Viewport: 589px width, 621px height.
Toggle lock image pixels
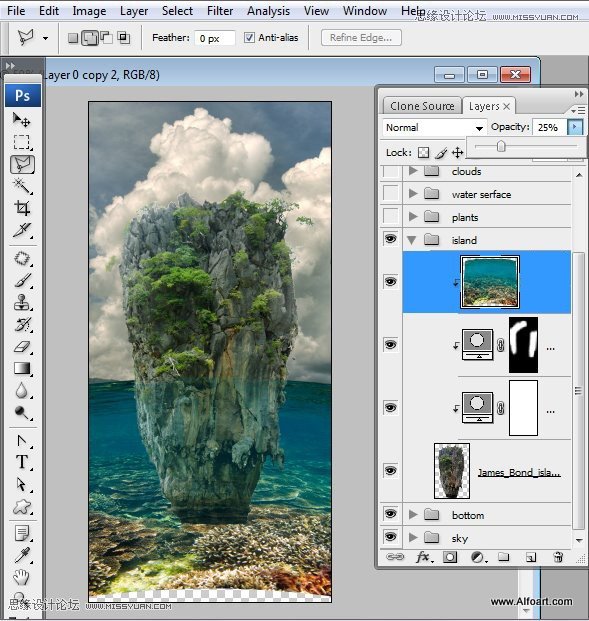(441, 153)
